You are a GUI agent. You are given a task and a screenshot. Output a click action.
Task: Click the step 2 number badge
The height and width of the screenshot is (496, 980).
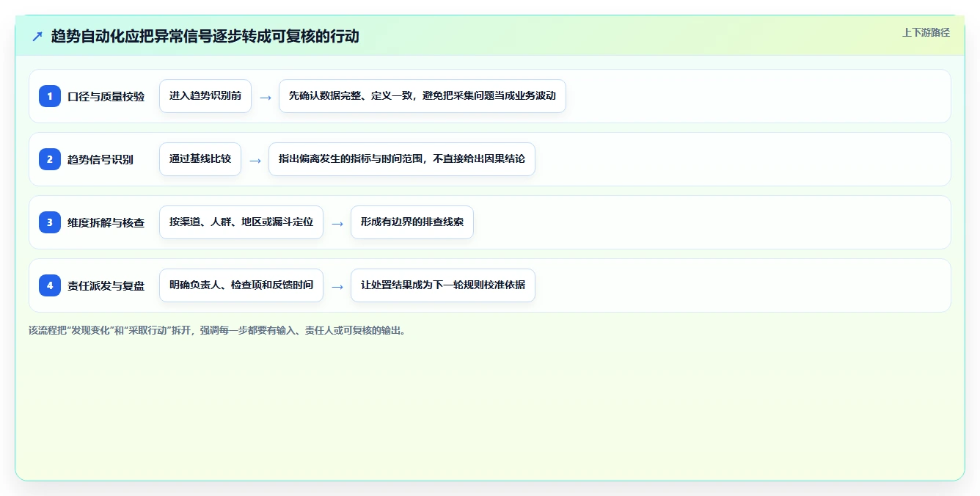[x=50, y=159]
